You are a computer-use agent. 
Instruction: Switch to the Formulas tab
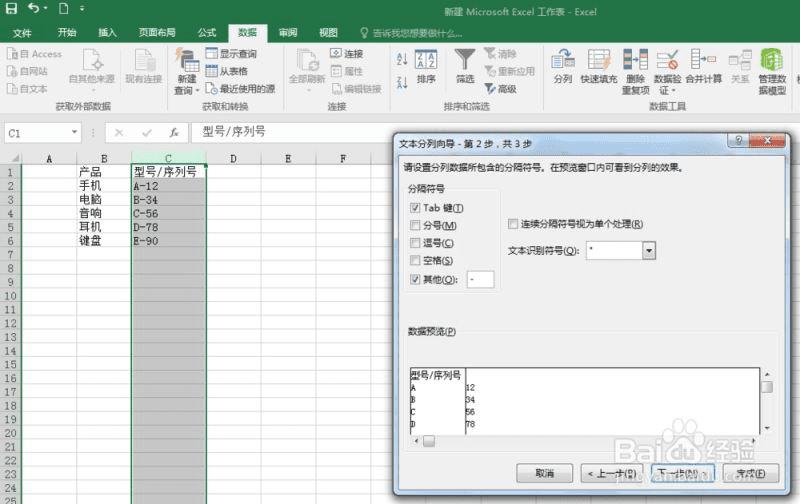coord(207,33)
